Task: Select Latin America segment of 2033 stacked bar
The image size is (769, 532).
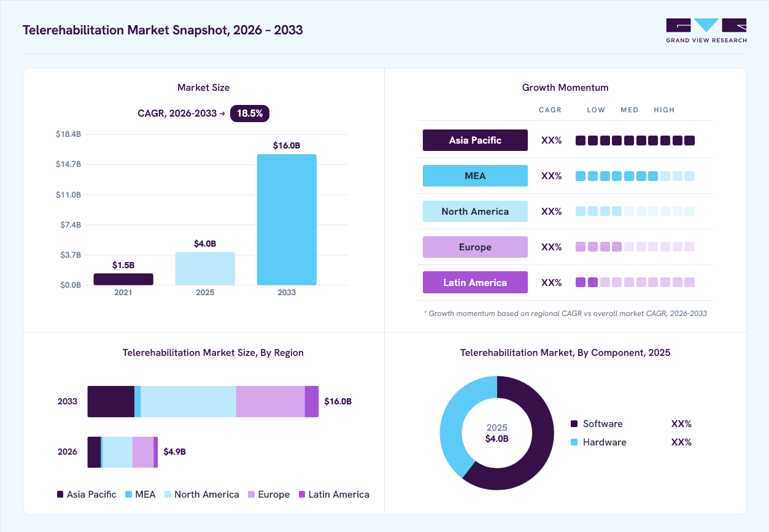Action: (312, 401)
